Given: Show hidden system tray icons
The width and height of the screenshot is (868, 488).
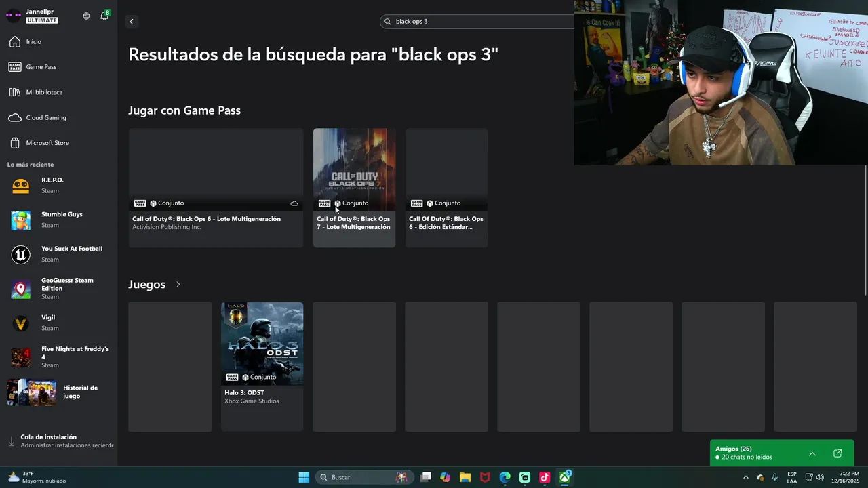Looking at the screenshot, I should tap(746, 477).
